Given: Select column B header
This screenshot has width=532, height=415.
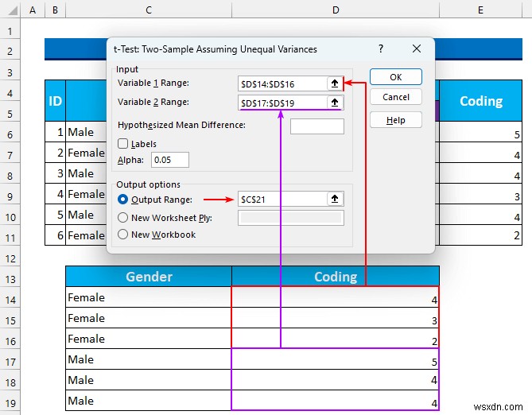Looking at the screenshot, I should click(x=55, y=10).
